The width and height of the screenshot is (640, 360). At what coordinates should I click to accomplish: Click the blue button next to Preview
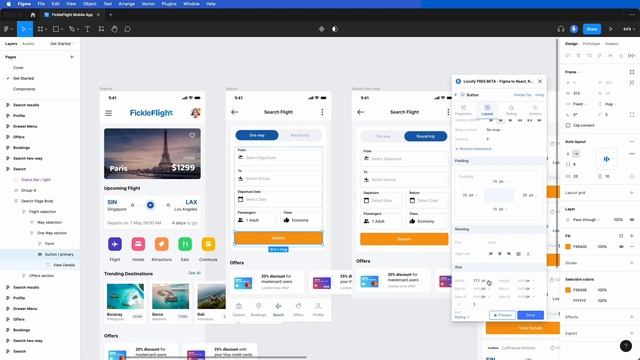(531, 315)
